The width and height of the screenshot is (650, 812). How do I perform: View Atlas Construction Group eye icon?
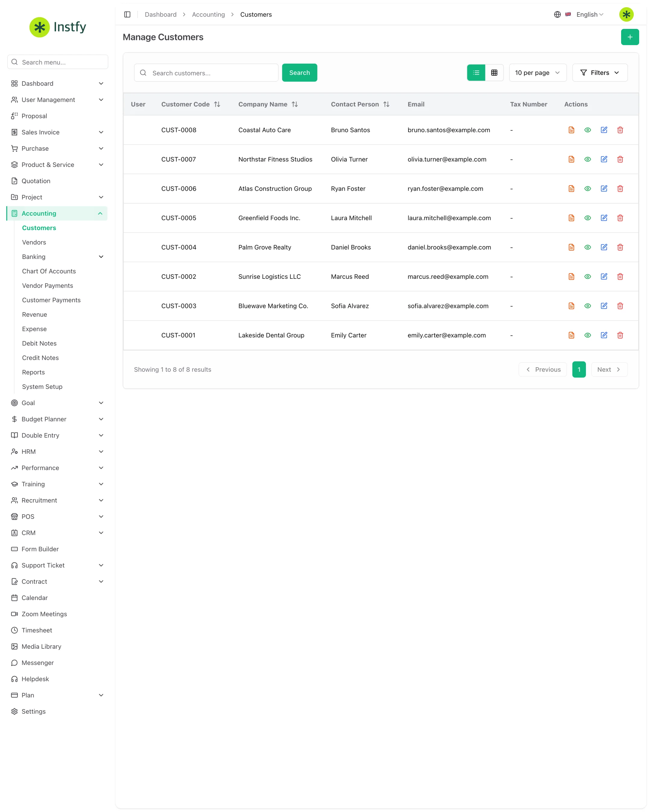587,189
